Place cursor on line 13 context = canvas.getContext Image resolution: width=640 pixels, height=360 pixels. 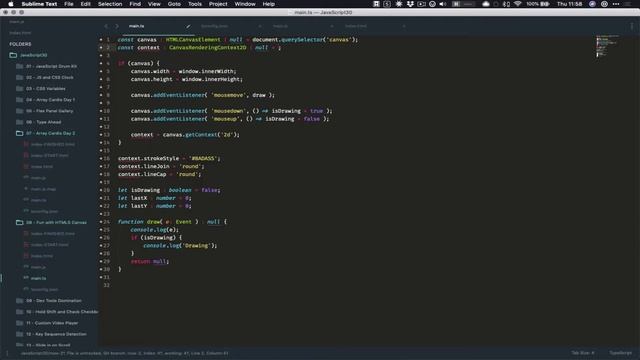[x=185, y=135]
